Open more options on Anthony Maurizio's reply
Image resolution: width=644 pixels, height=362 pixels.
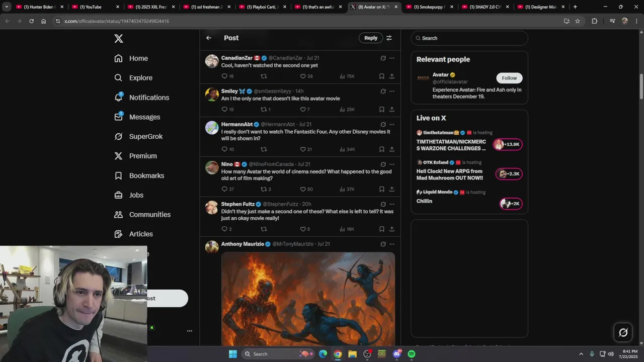(x=392, y=244)
